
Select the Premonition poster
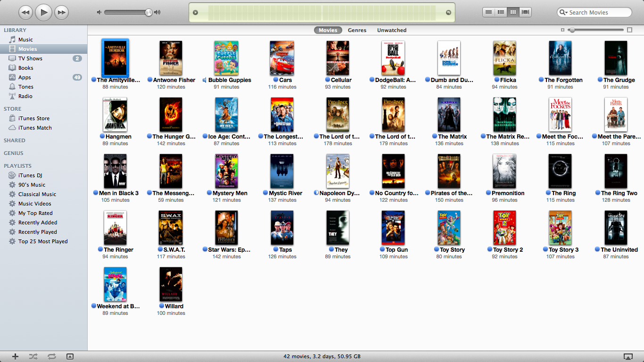point(504,171)
